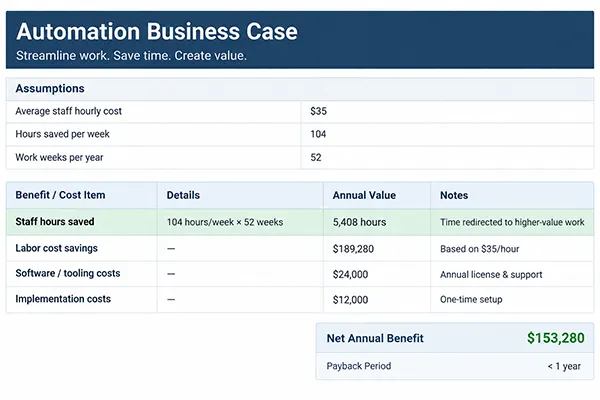Click the 'Automation Business Case' title
600x400 pixels.
coord(157,31)
